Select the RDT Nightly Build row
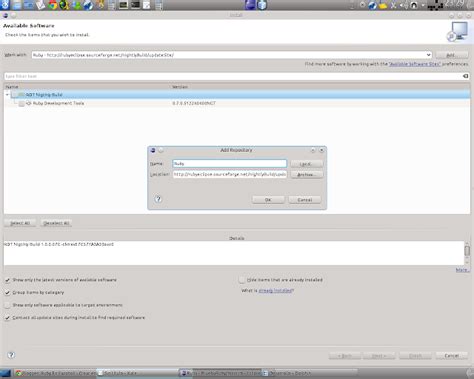 tap(237, 95)
